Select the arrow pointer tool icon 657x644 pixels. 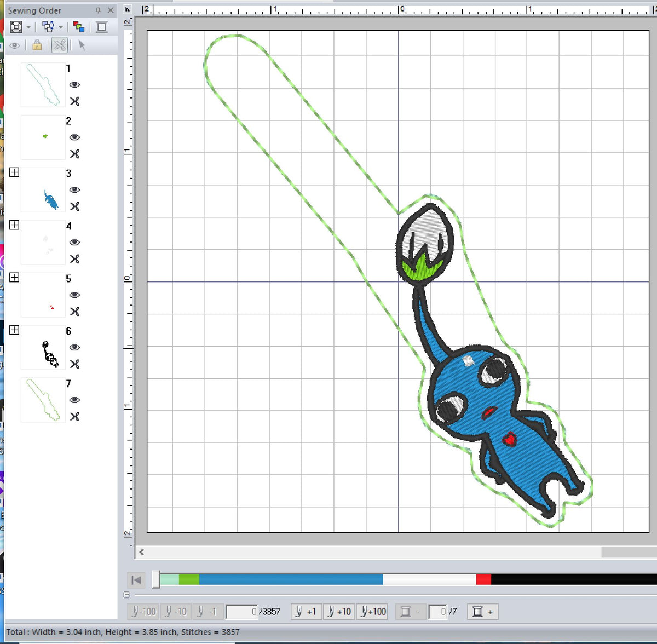tap(81, 45)
